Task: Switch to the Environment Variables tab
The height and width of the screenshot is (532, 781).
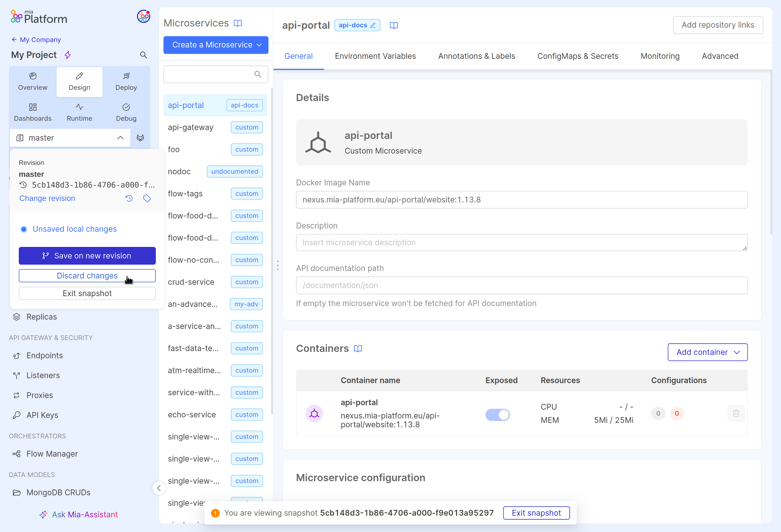Action: pyautogui.click(x=375, y=56)
